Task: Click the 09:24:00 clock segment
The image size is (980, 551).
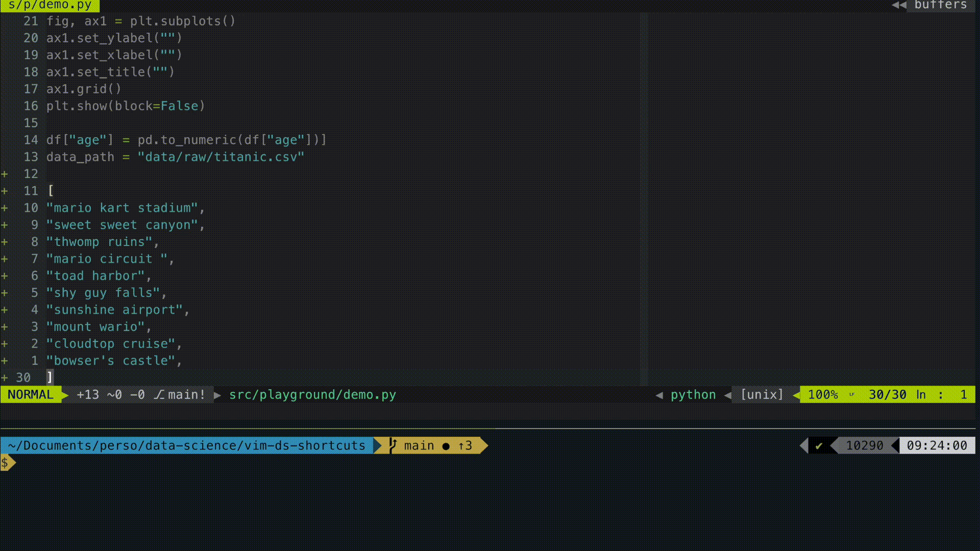Action: coord(937,446)
